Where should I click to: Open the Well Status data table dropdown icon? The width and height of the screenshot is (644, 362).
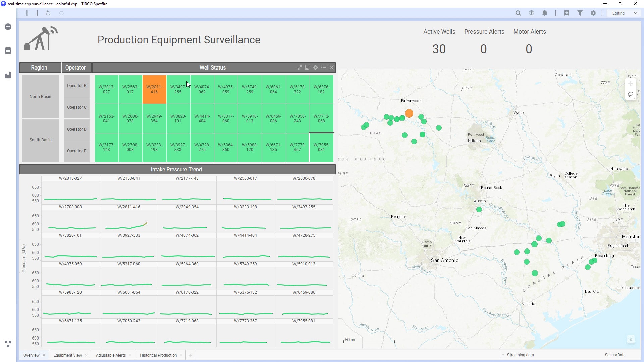[307, 67]
